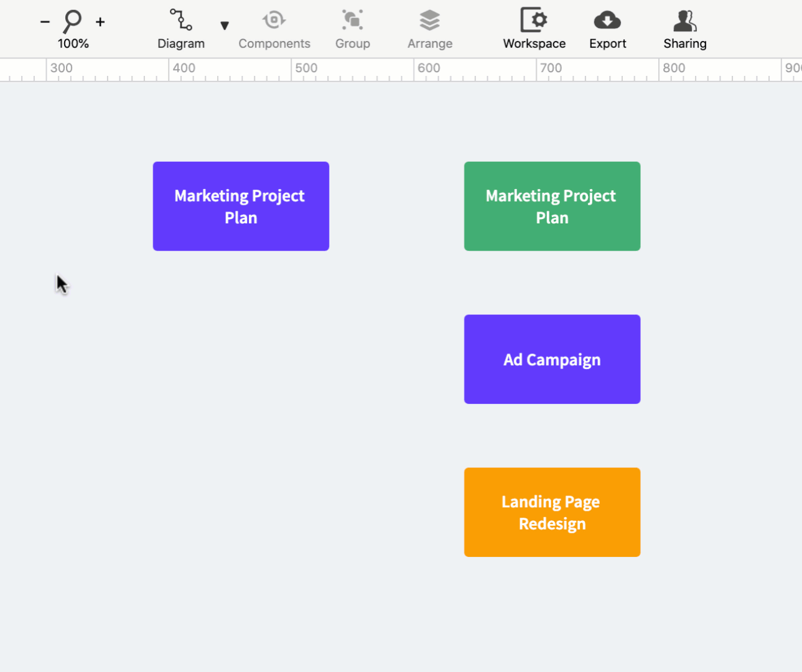
Task: Open options under the Diagram menu arrow
Action: click(224, 26)
